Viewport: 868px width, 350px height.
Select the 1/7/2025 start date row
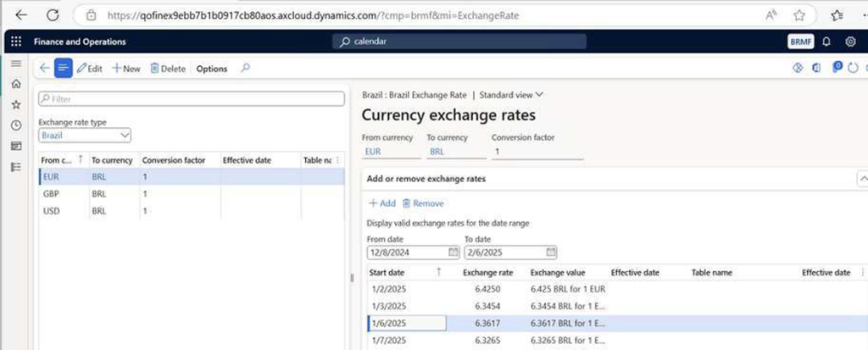point(618,340)
